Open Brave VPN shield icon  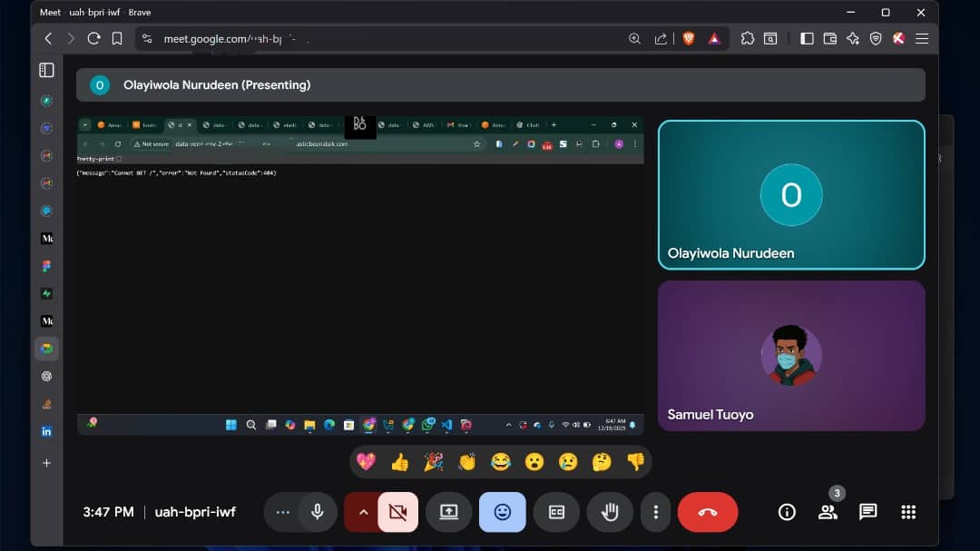point(876,39)
